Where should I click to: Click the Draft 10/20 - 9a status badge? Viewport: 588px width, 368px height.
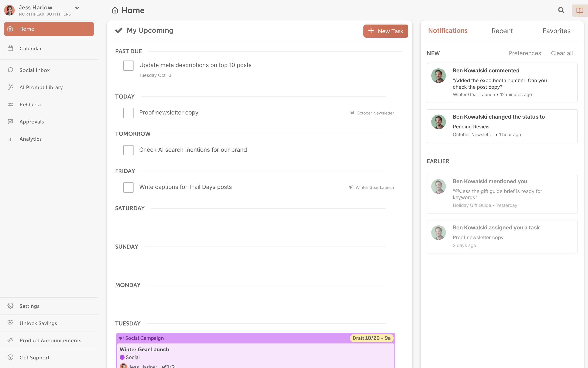pyautogui.click(x=372, y=338)
